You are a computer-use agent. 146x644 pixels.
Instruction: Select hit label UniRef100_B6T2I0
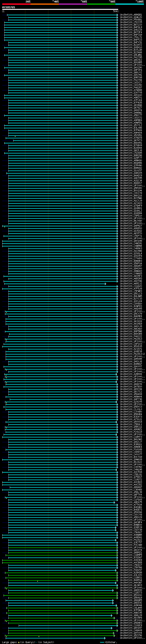coord(131,25)
